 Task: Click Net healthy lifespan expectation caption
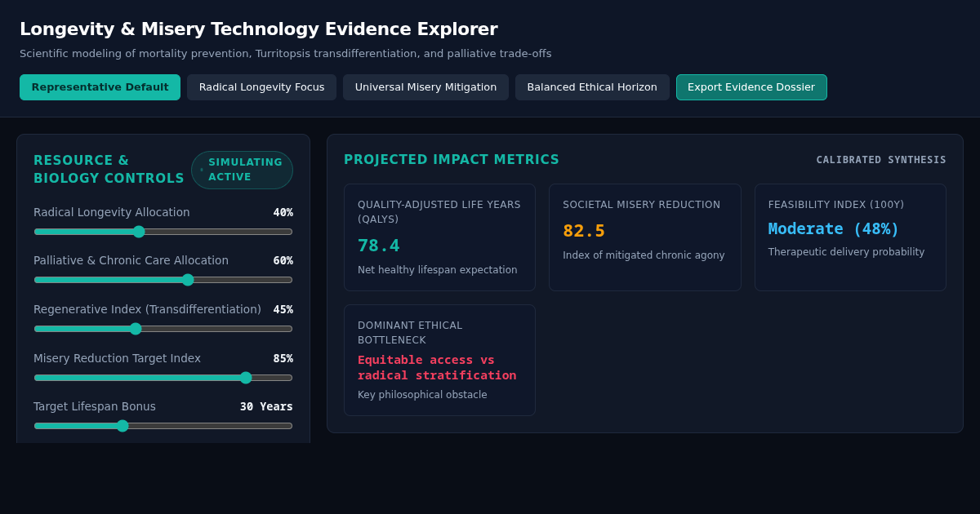click(x=438, y=270)
